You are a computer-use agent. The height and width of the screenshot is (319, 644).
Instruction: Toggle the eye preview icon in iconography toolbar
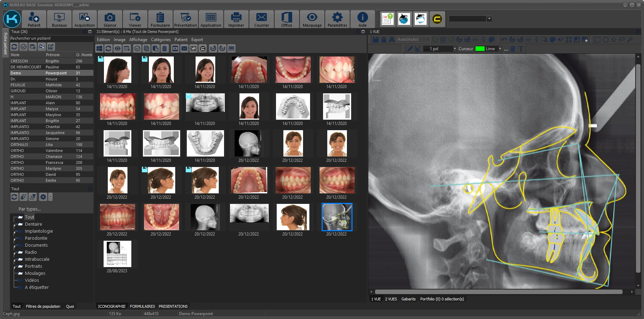[x=118, y=48]
